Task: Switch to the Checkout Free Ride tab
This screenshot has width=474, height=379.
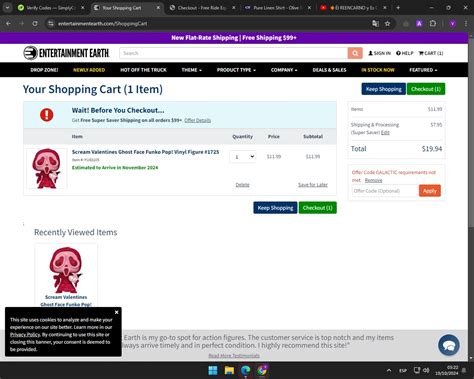Action: (202, 7)
